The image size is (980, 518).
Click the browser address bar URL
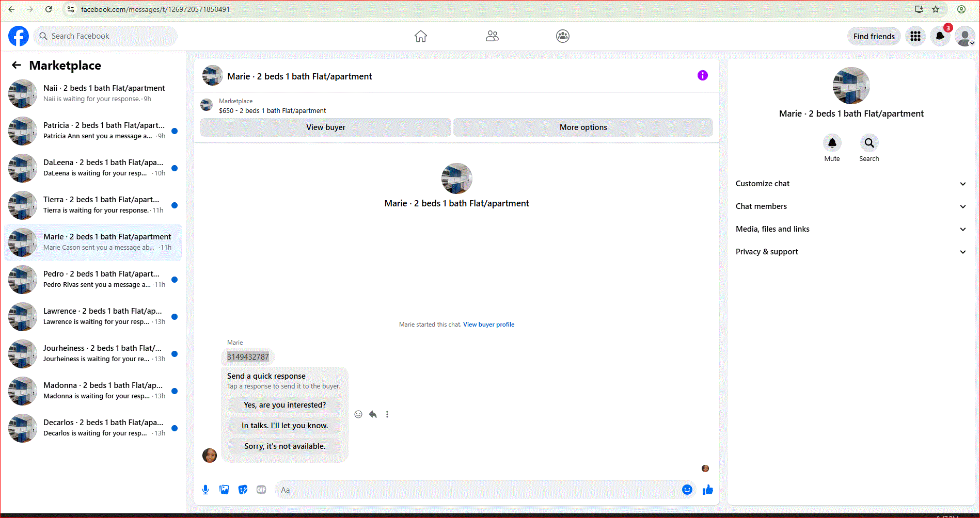click(x=155, y=9)
